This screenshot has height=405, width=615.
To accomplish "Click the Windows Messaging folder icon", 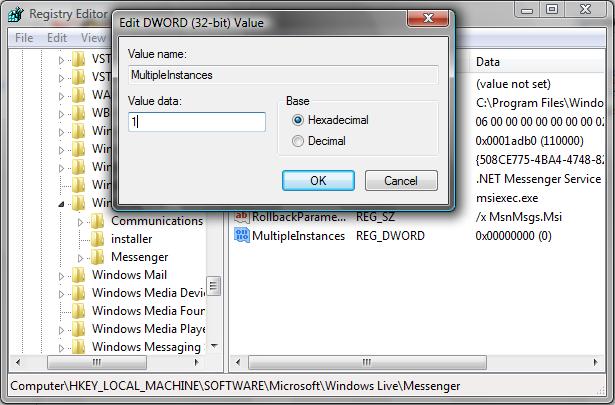I will (78, 347).
